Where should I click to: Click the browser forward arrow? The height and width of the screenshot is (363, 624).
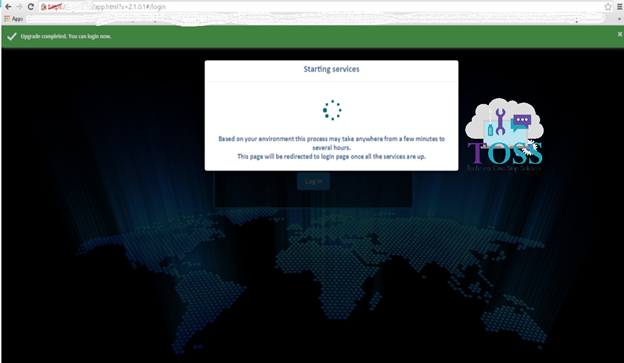[x=19, y=7]
